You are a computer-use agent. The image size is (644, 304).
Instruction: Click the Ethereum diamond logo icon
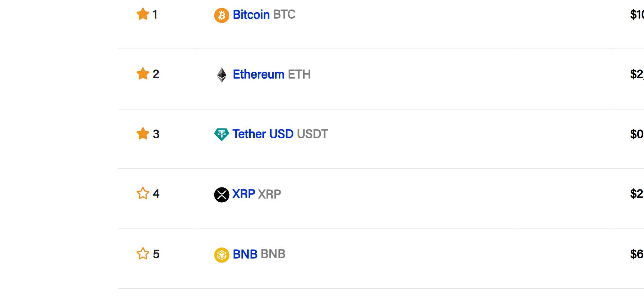(x=221, y=75)
